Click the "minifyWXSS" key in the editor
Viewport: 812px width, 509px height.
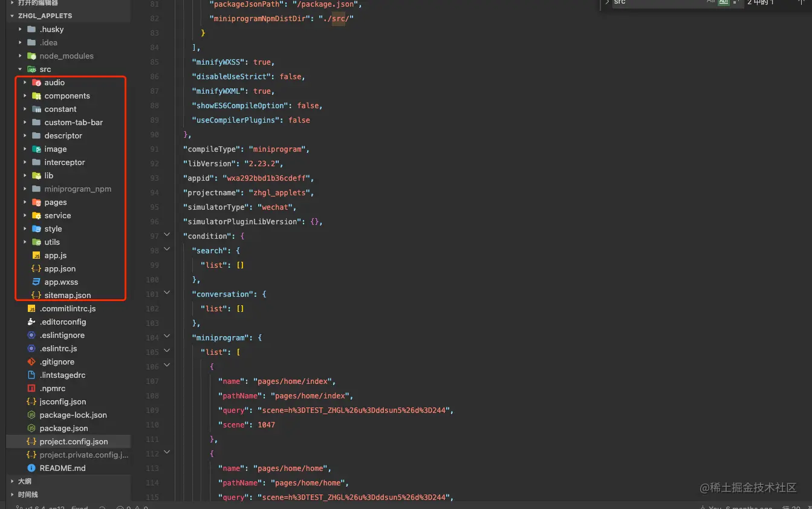[x=218, y=62]
